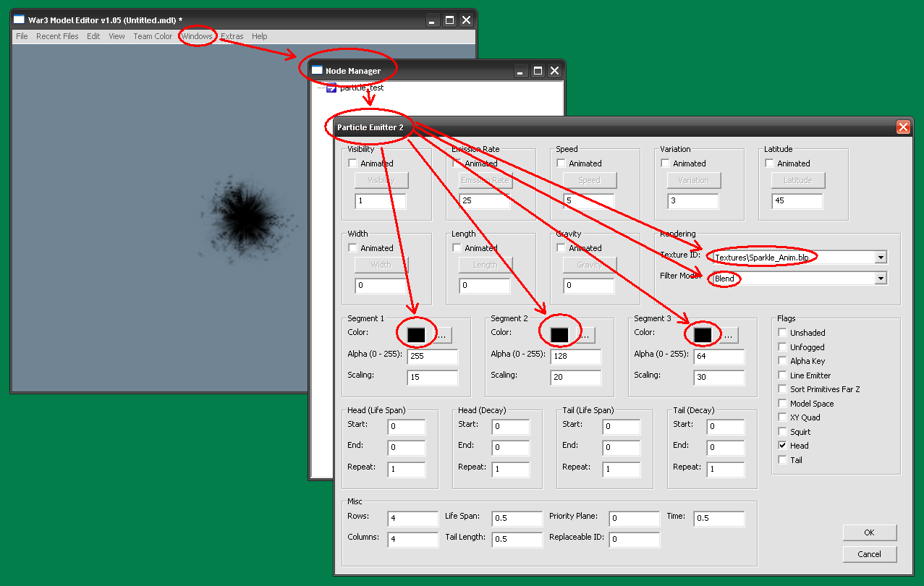924x586 pixels.
Task: Enable Animated checkbox under Width
Action: coord(353,248)
